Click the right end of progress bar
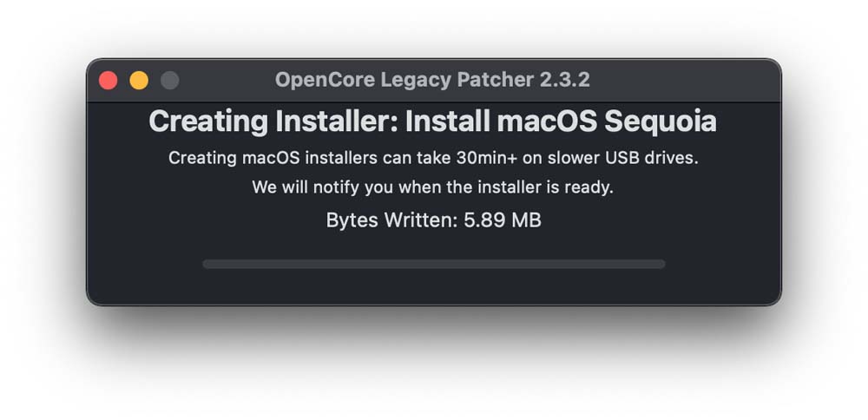 661,264
